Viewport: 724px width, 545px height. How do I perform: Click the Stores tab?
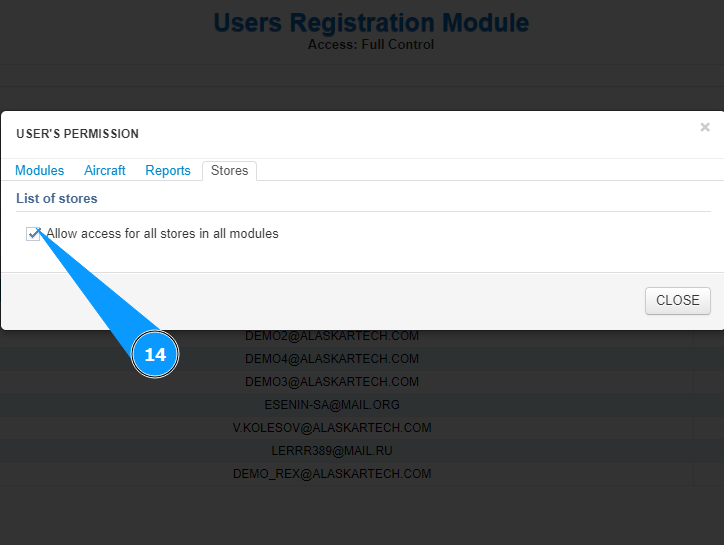229,171
